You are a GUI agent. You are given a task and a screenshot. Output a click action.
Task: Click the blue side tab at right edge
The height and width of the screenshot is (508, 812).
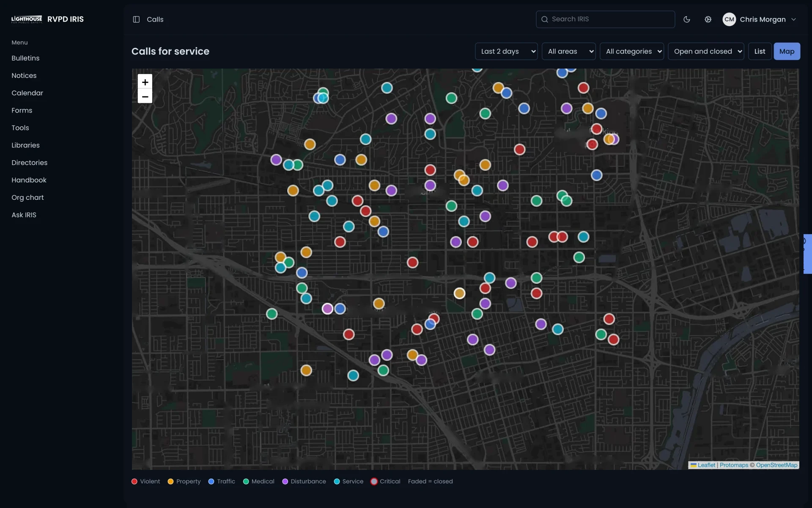click(x=808, y=254)
